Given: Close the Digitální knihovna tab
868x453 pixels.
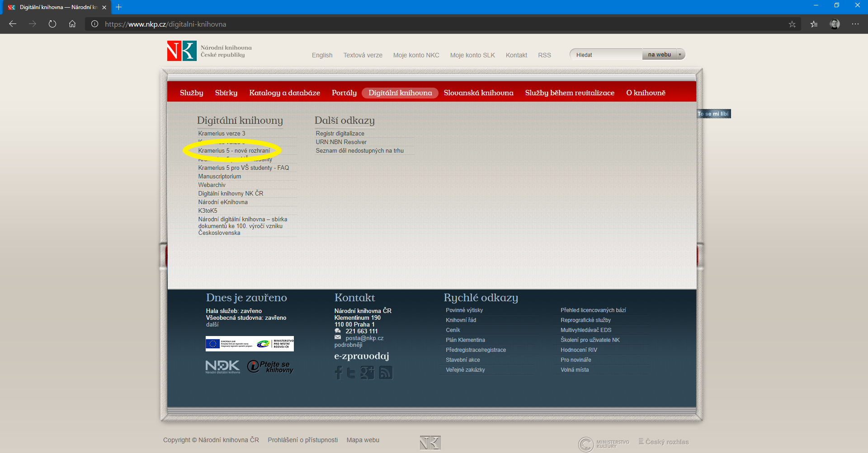Looking at the screenshot, I should tap(104, 7).
